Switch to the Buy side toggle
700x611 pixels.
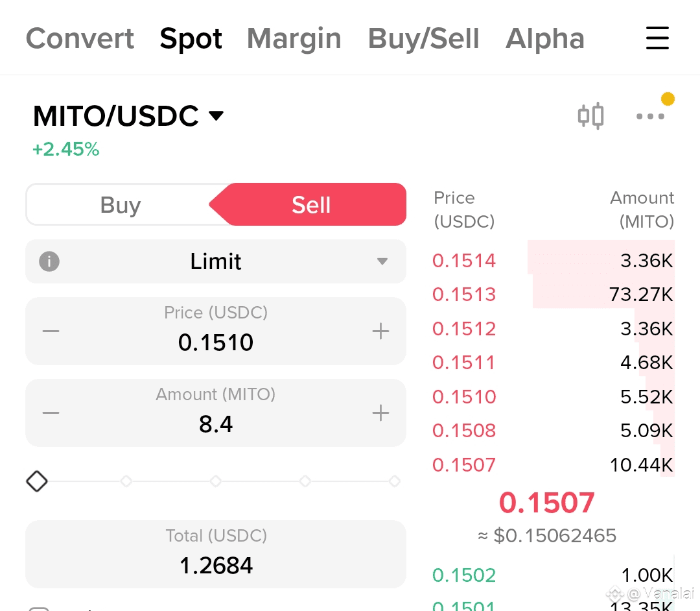(121, 204)
